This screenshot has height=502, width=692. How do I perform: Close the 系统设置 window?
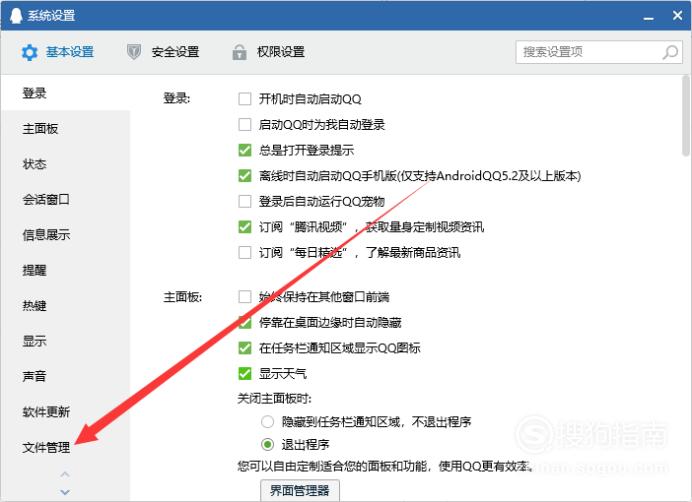(x=677, y=15)
